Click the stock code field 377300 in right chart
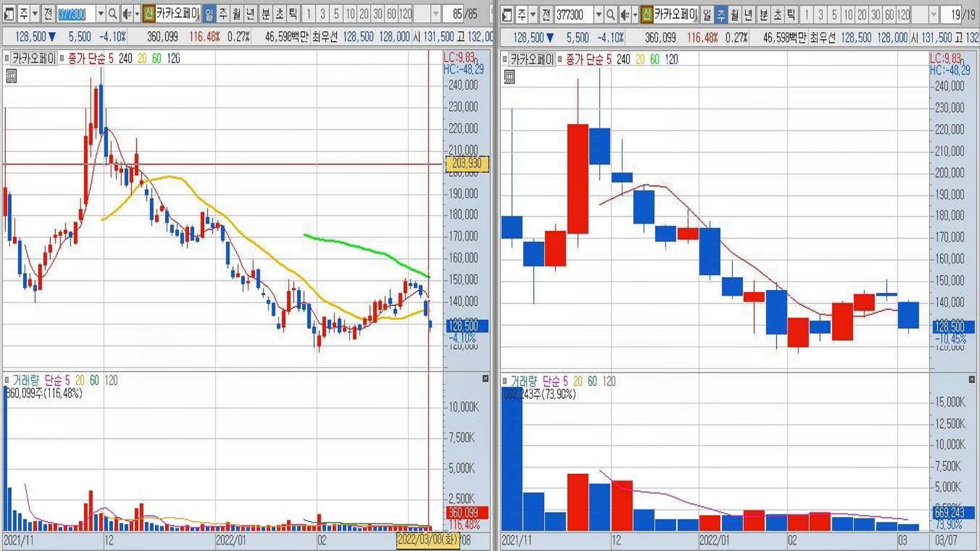 (x=574, y=15)
